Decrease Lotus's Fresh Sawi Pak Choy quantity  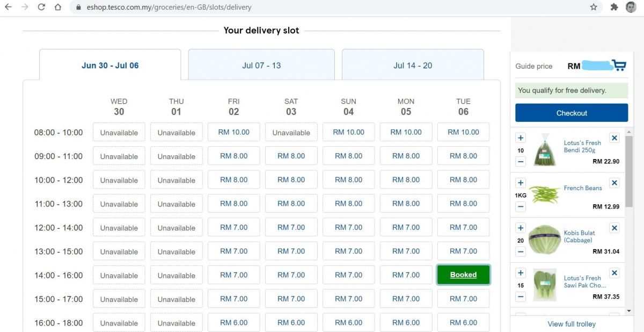(521, 297)
